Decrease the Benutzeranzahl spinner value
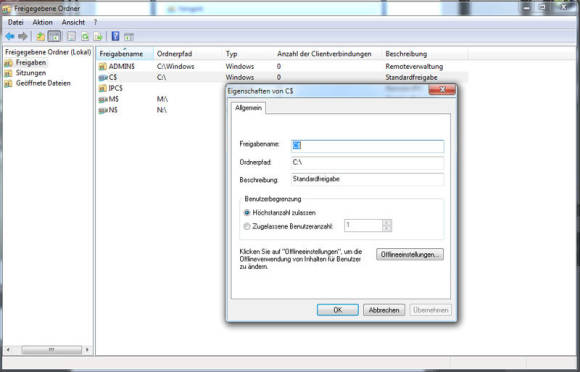 (387, 228)
